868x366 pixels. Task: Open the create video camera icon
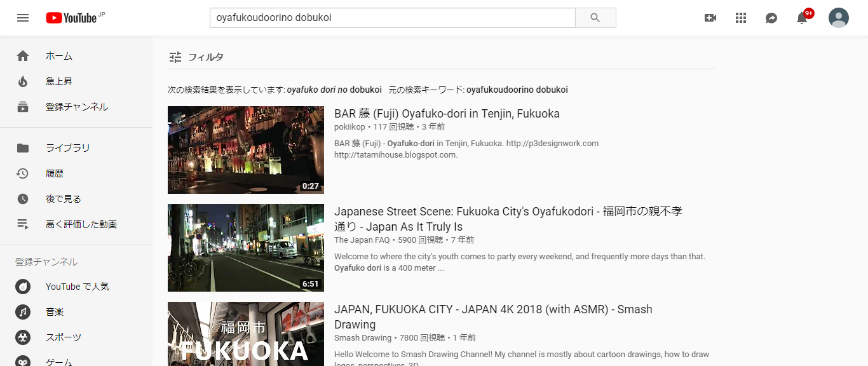(x=710, y=18)
